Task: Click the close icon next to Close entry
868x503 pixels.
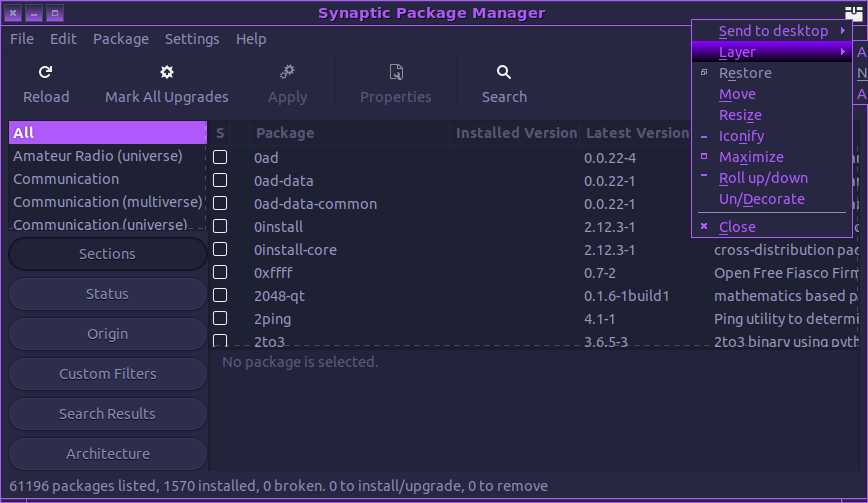Action: [704, 226]
